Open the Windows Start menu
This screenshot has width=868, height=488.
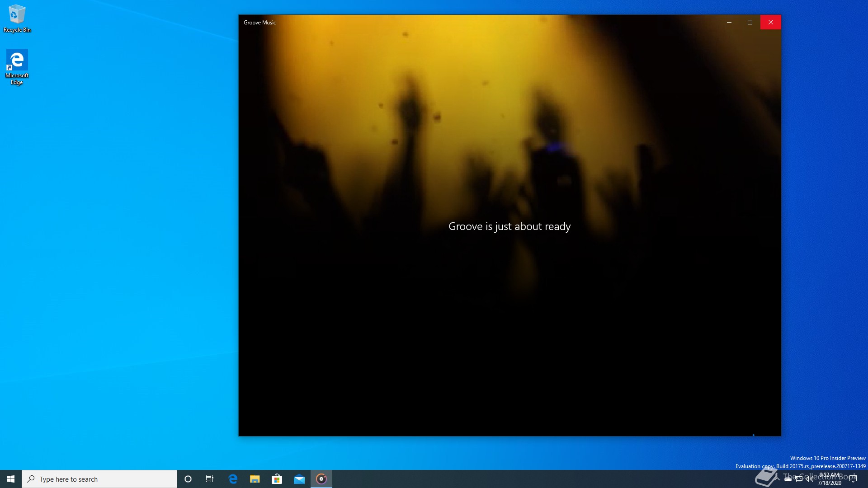click(x=11, y=479)
